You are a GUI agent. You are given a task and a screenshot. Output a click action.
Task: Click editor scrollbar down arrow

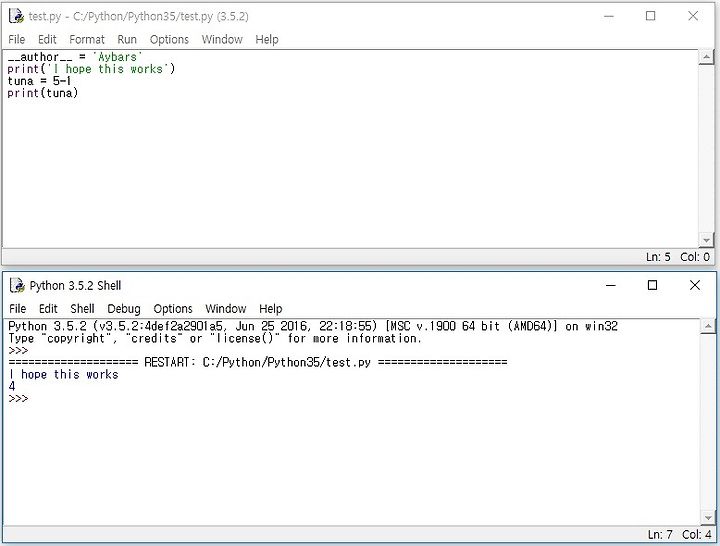pos(706,240)
